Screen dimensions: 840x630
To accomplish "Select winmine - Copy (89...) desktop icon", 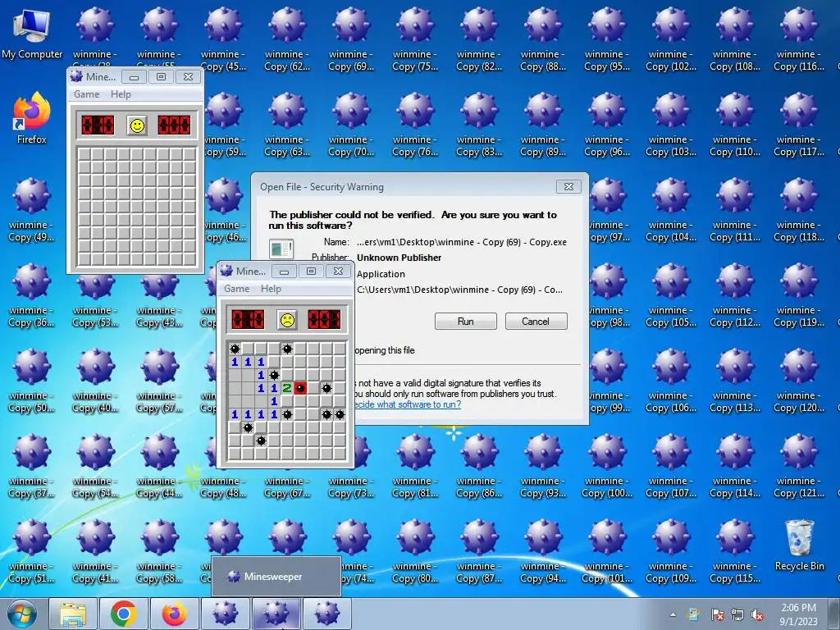I will pos(543,125).
